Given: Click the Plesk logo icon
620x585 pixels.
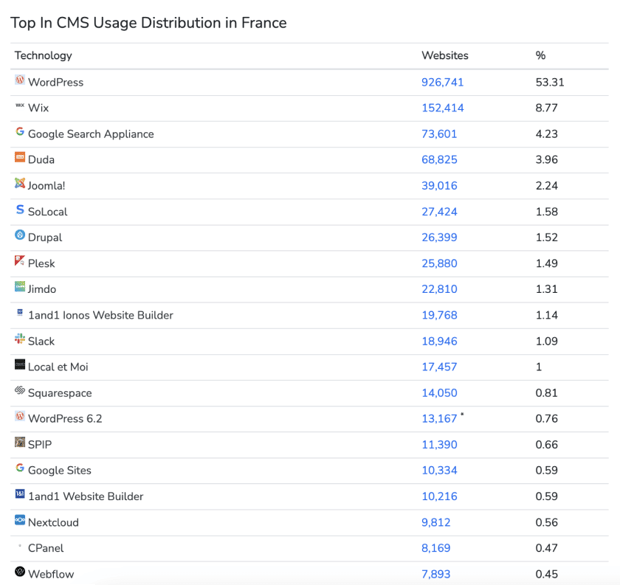Looking at the screenshot, I should tap(20, 261).
